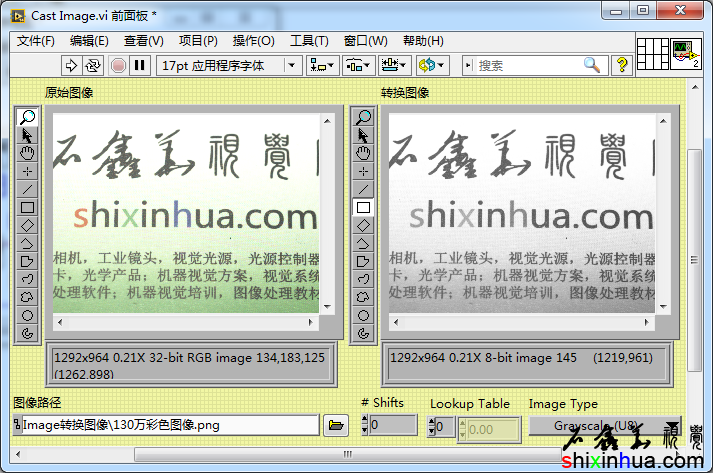Expand the Reorder dropdown in toolbar

(432, 65)
